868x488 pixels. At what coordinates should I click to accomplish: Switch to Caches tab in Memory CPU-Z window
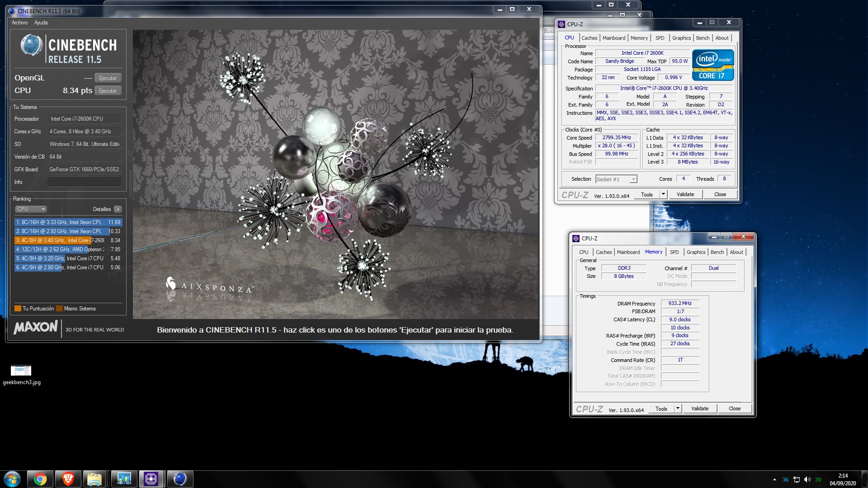tap(604, 252)
